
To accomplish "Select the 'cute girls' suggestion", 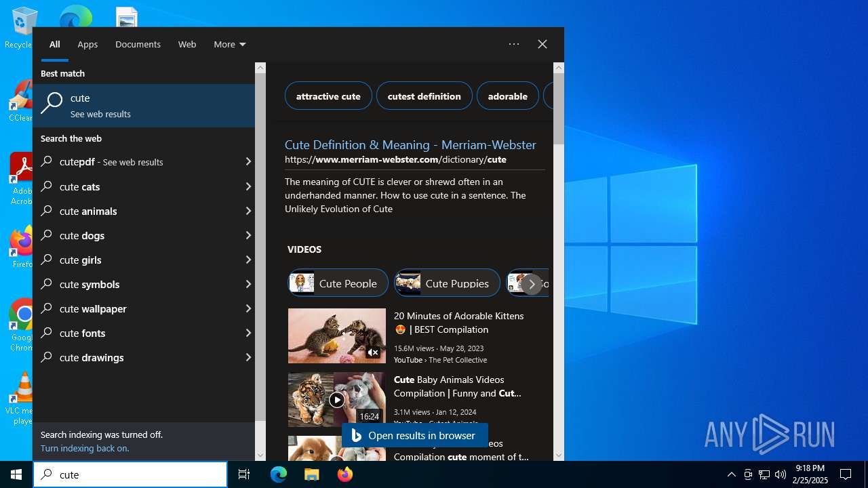I will point(136,260).
